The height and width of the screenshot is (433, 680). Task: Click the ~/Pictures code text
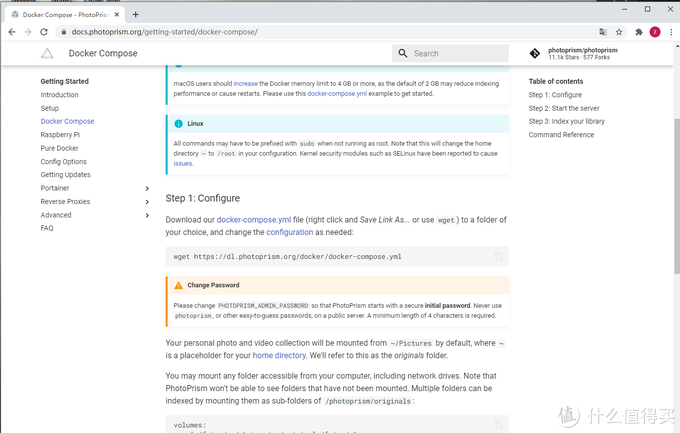(411, 343)
